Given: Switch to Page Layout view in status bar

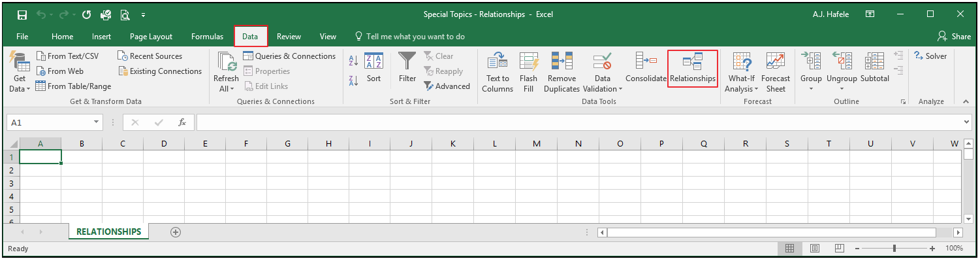Looking at the screenshot, I should pos(815,249).
